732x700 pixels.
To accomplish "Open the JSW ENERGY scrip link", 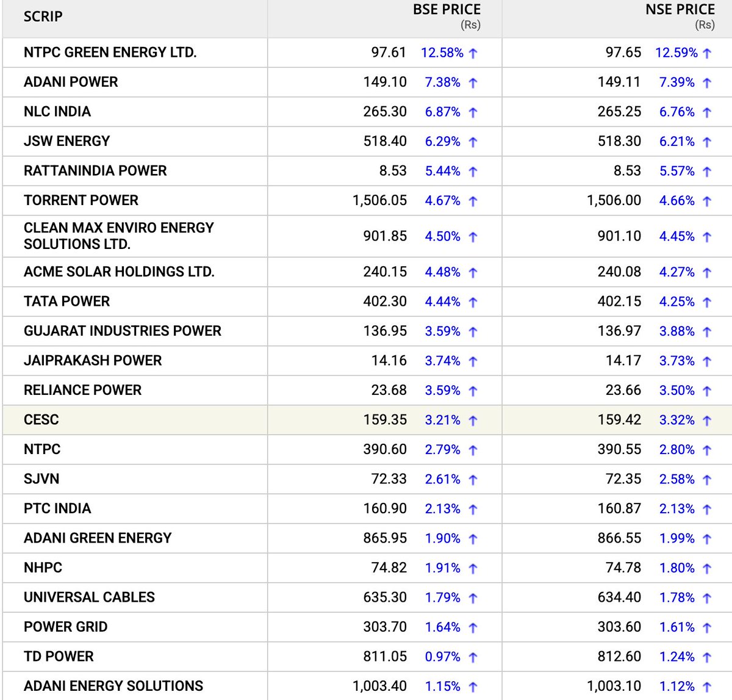I will pos(67,141).
